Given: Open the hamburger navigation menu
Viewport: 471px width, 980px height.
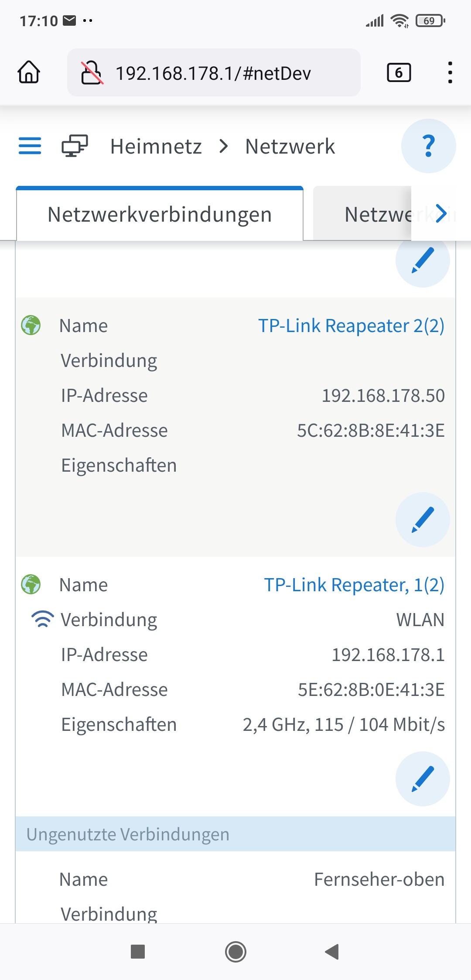Looking at the screenshot, I should click(x=30, y=146).
